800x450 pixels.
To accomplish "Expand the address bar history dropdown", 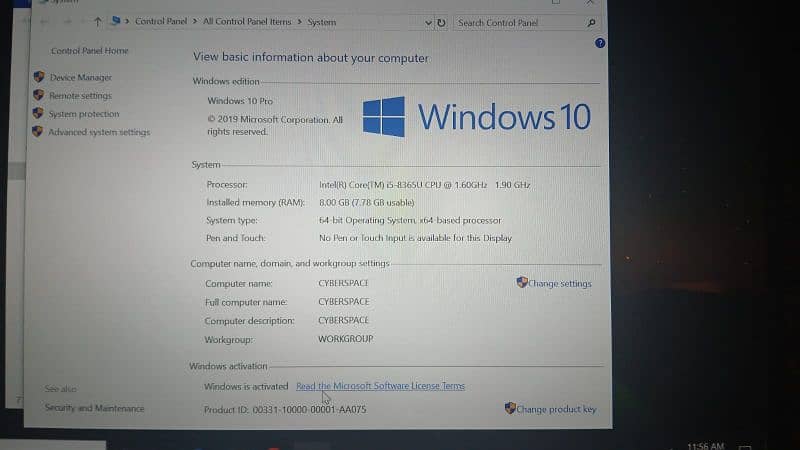I will [428, 22].
